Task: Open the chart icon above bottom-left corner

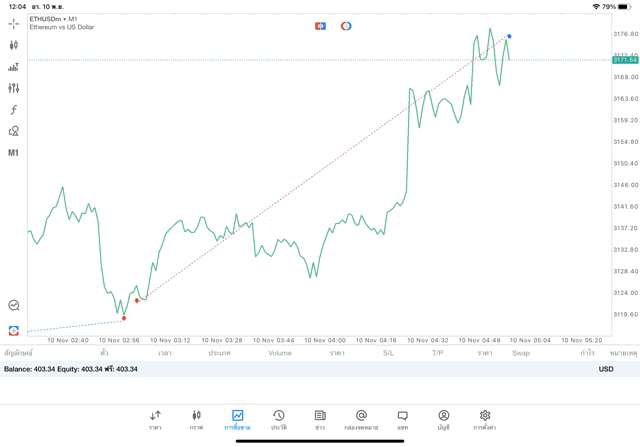Action: (14, 306)
